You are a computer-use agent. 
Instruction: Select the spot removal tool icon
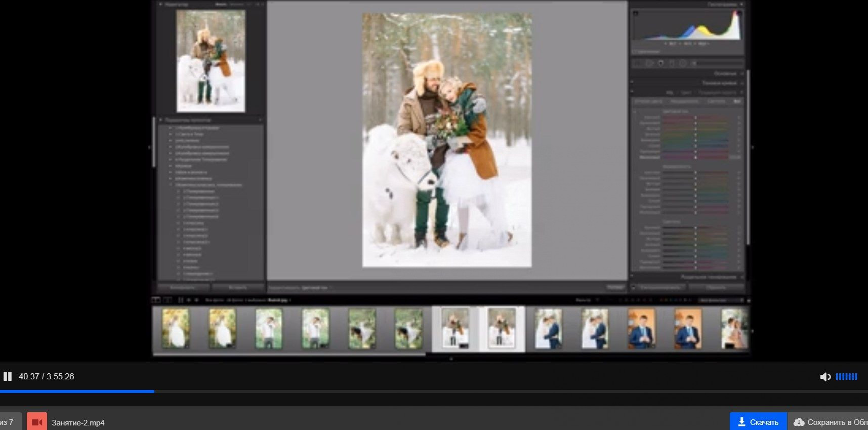(660, 63)
